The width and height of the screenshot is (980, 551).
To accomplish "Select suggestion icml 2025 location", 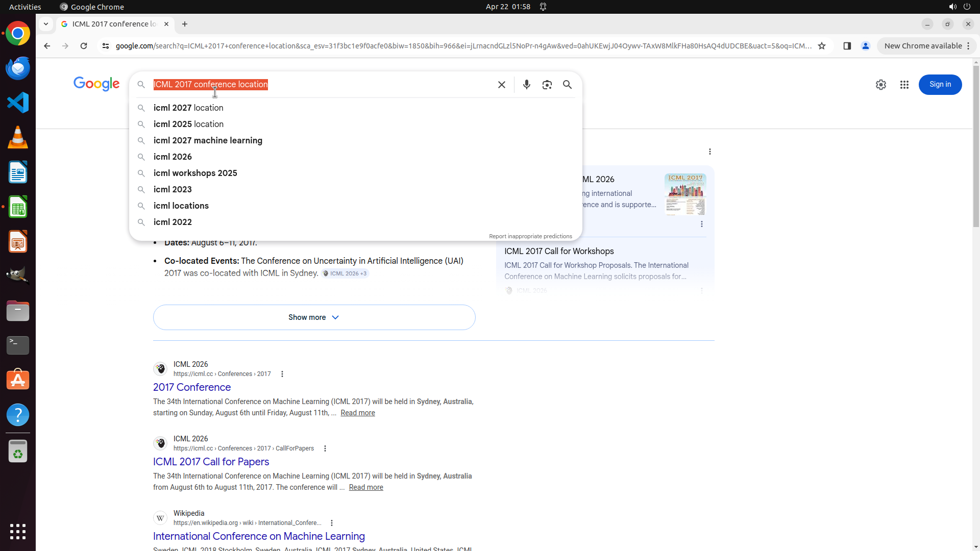I will coord(188,124).
